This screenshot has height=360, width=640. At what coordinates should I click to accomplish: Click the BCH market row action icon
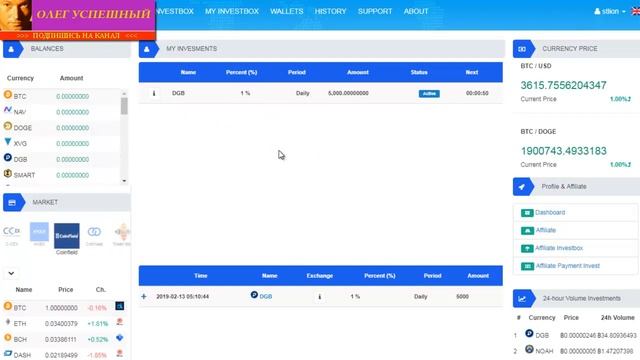[120, 338]
